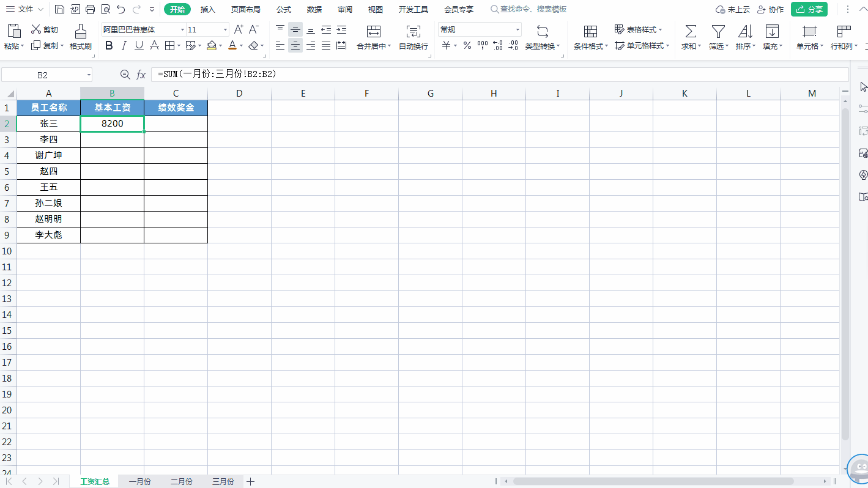Decrease indent in the cell
This screenshot has width=868, height=488.
[x=326, y=29]
